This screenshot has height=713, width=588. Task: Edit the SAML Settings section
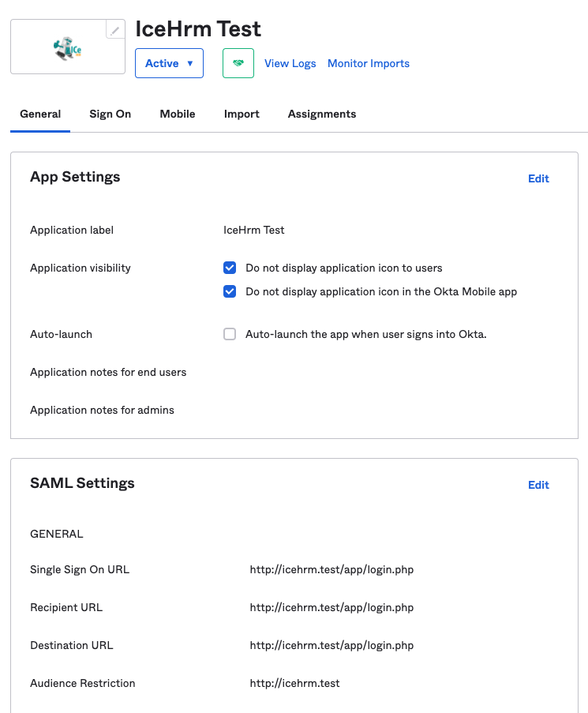(x=538, y=485)
